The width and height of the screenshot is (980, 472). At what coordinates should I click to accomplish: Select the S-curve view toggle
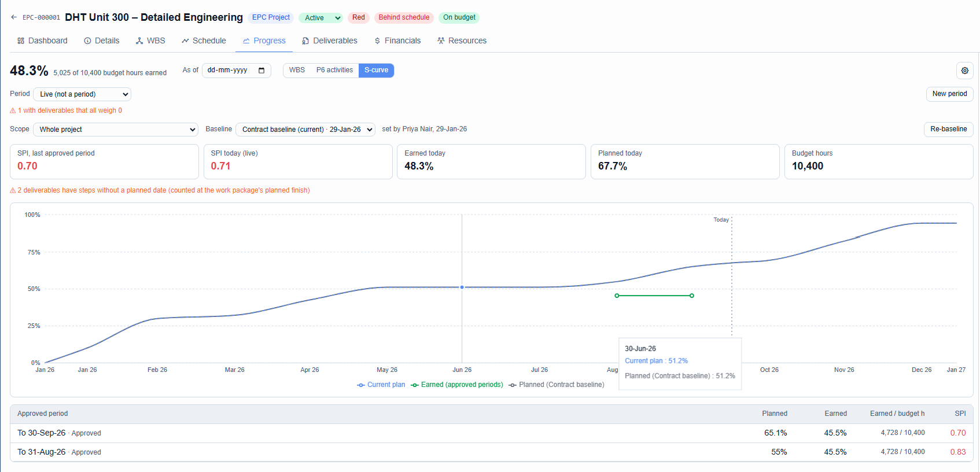(376, 70)
